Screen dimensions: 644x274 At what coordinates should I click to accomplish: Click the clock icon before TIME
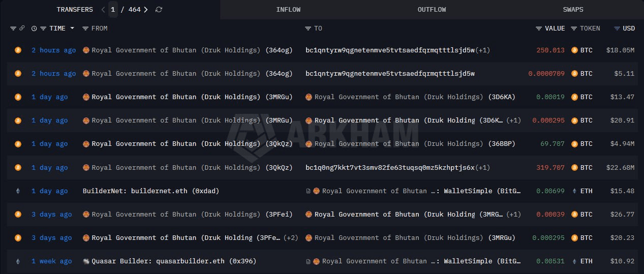click(34, 28)
